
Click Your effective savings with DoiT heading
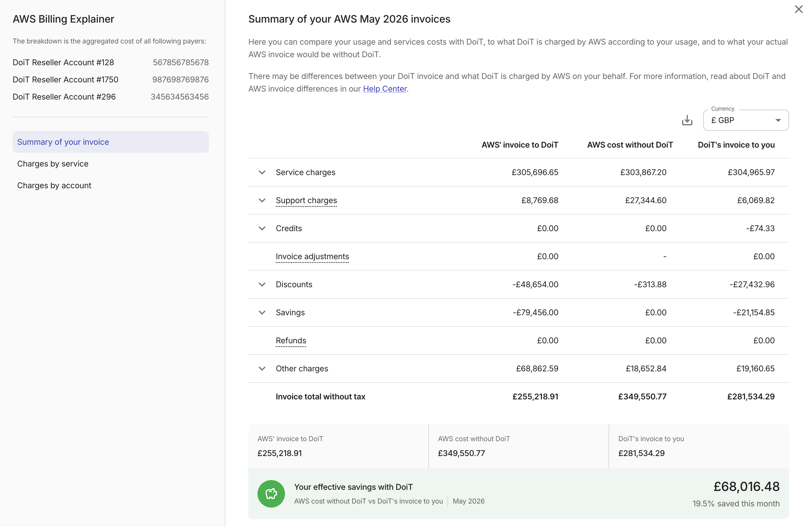(353, 487)
